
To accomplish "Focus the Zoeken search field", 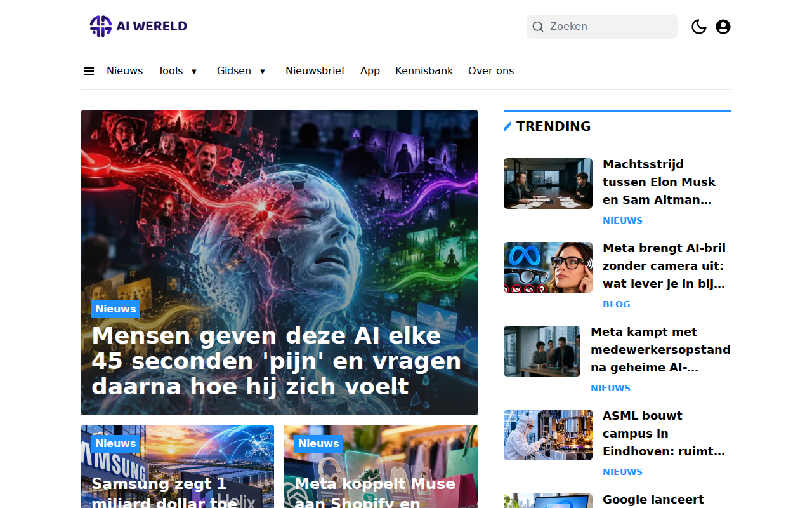I will [602, 27].
